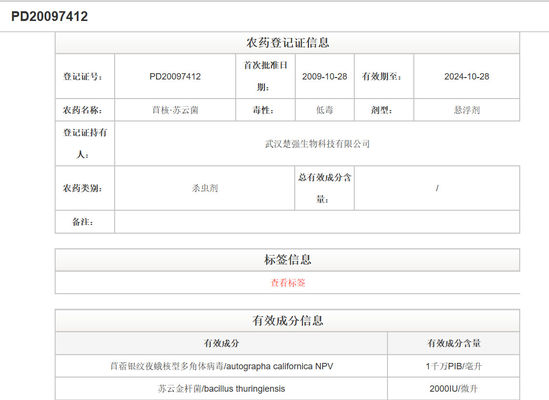Click the 1千万PIB/毫升 content value
Viewport: 549px width, 400px height.
454,366
